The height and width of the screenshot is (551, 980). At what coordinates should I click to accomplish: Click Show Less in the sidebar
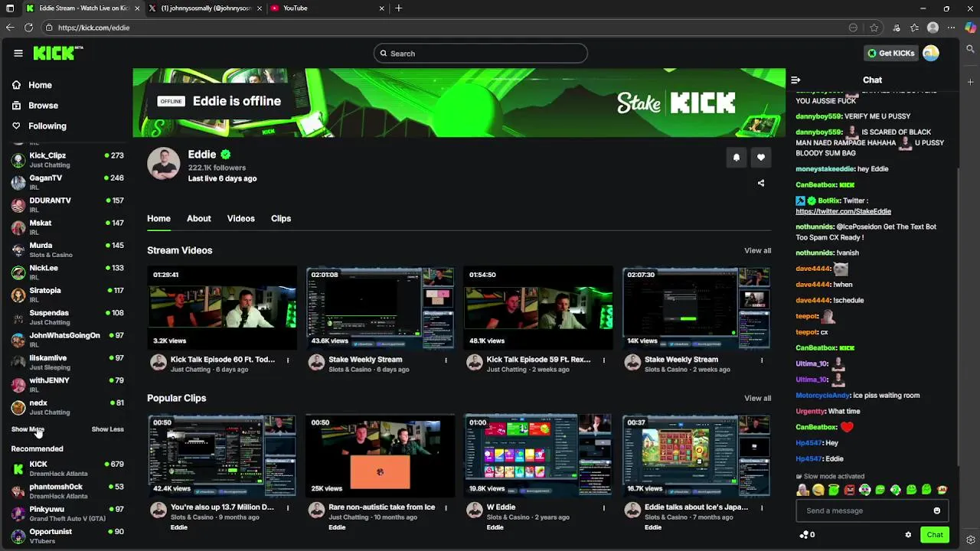tap(107, 429)
